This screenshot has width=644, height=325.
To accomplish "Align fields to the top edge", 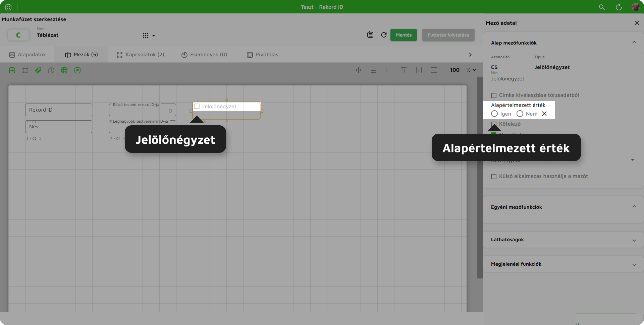I will click(x=404, y=70).
